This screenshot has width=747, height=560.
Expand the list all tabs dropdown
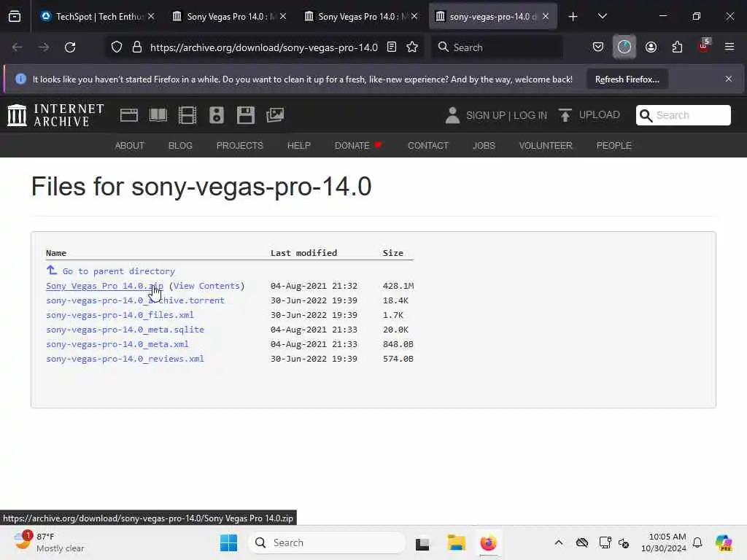[x=602, y=17]
